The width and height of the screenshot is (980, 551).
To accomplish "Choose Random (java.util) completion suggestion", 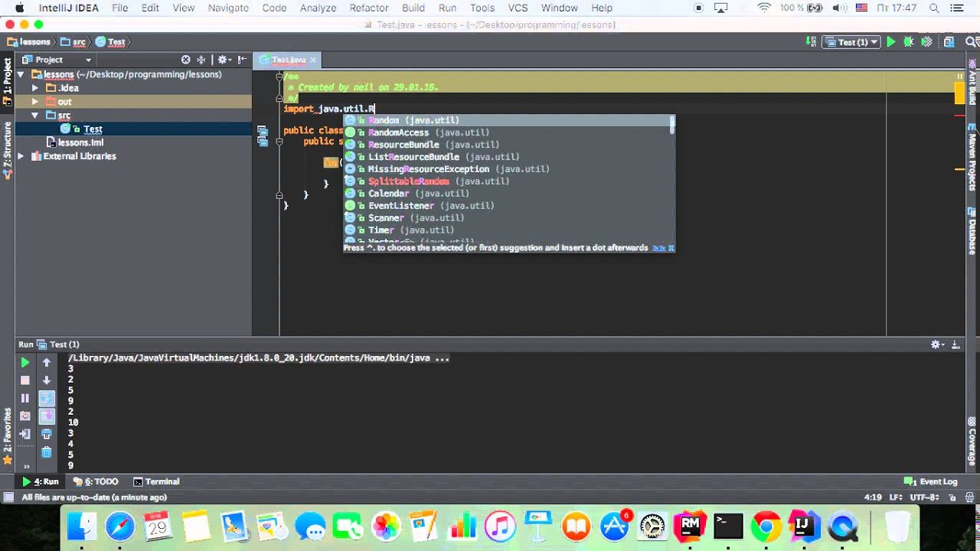I will [507, 120].
